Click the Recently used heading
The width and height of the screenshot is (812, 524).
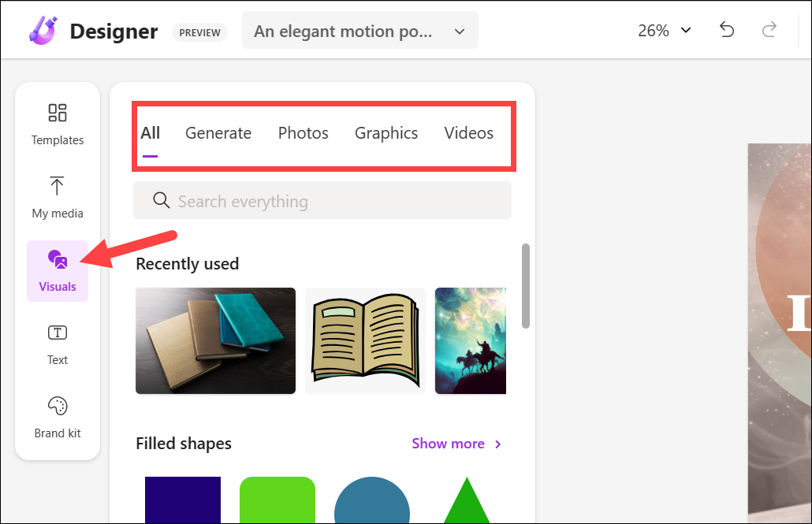click(188, 264)
